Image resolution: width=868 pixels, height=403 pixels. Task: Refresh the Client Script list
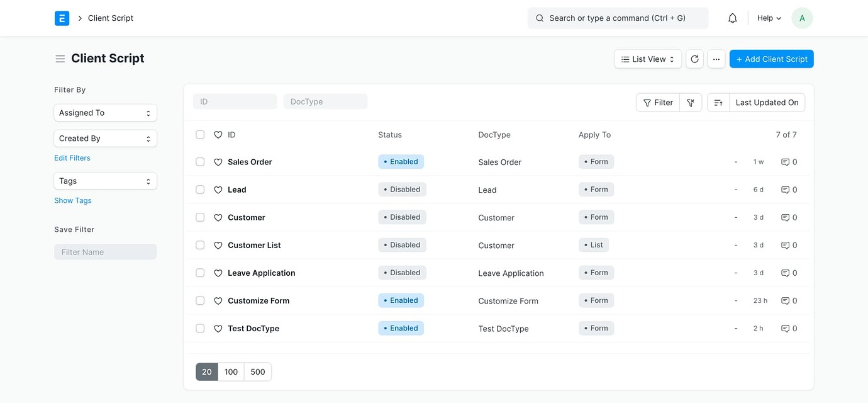coord(694,59)
